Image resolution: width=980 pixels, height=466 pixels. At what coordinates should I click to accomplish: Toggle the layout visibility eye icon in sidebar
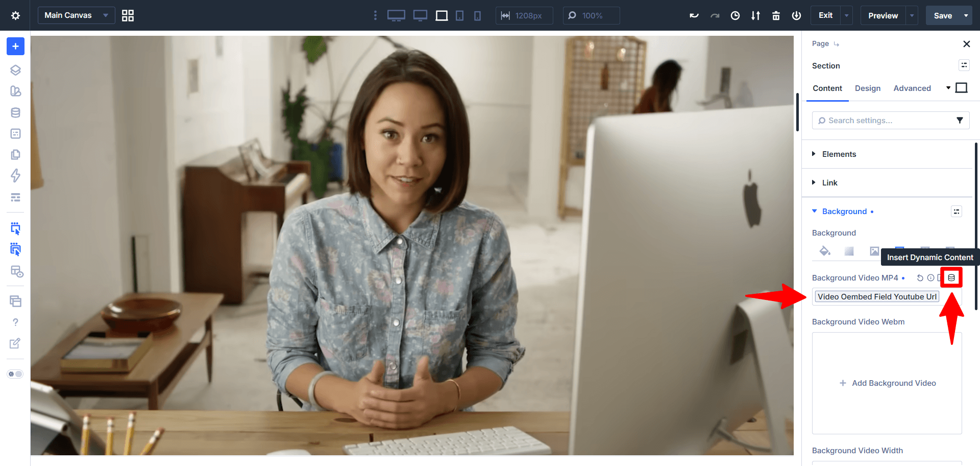tap(16, 271)
